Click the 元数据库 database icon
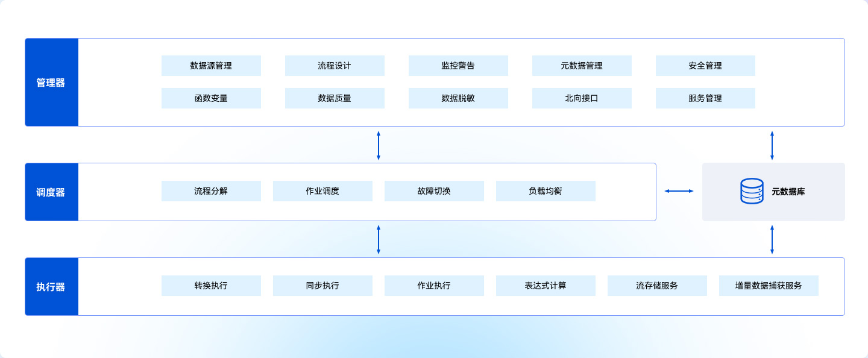868x358 pixels. (752, 191)
